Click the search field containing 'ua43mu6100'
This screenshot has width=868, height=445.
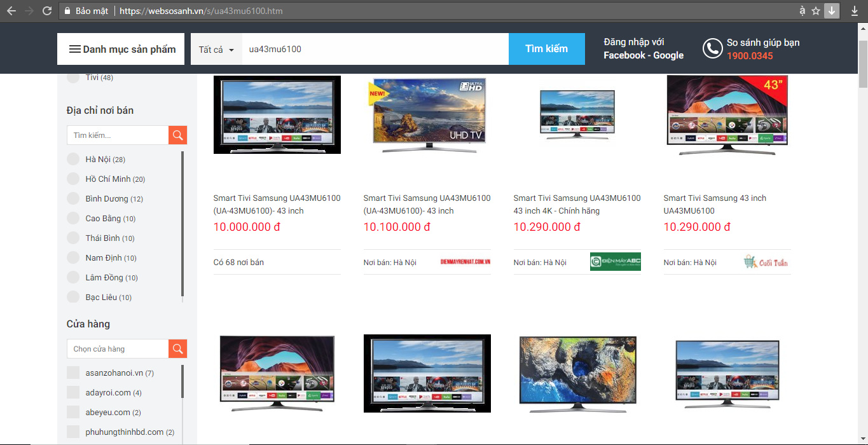[375, 49]
